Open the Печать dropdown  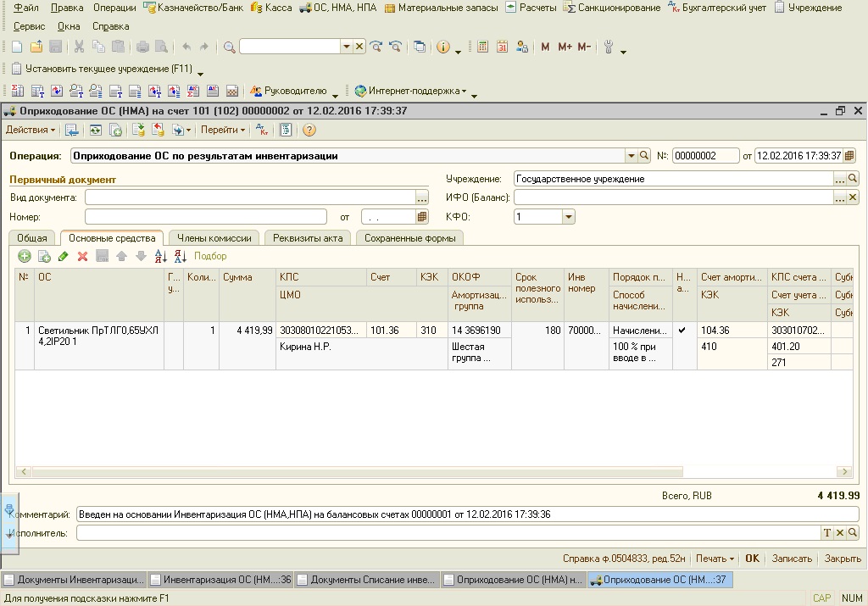point(715,559)
